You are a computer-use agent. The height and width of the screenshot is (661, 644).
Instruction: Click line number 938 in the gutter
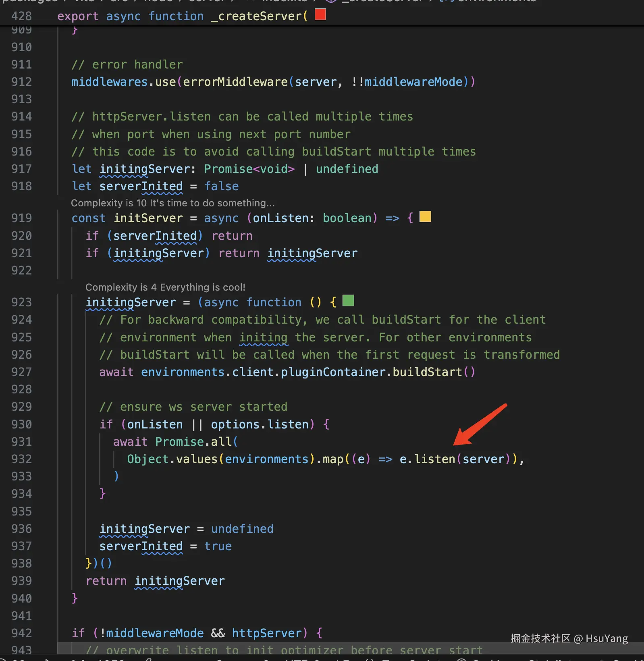21,563
